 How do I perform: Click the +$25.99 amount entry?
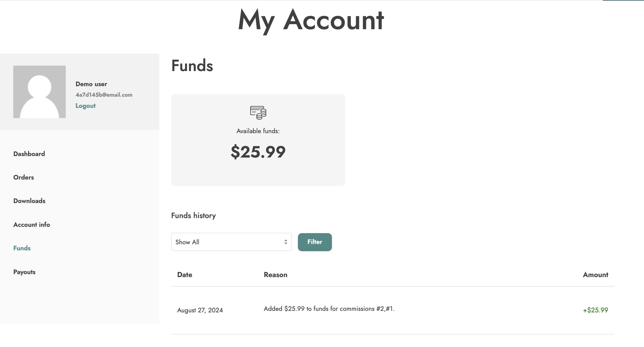[x=595, y=310]
